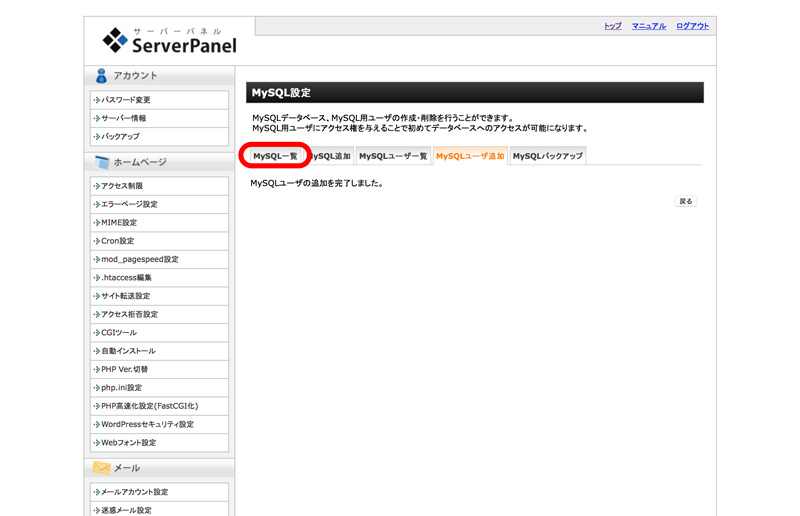Open サーバー情報 in the sidebar
This screenshot has width=800, height=516.
159,118
